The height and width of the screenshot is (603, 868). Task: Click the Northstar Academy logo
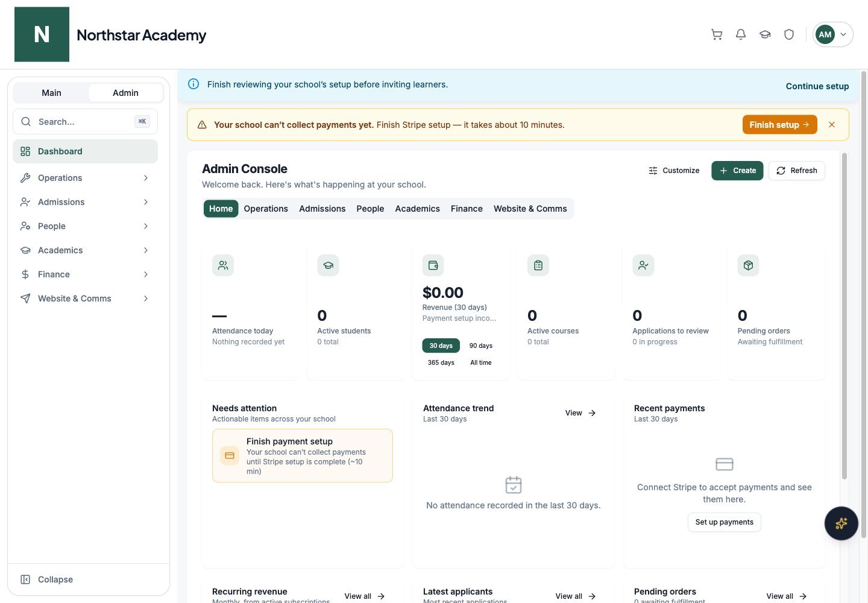click(42, 34)
